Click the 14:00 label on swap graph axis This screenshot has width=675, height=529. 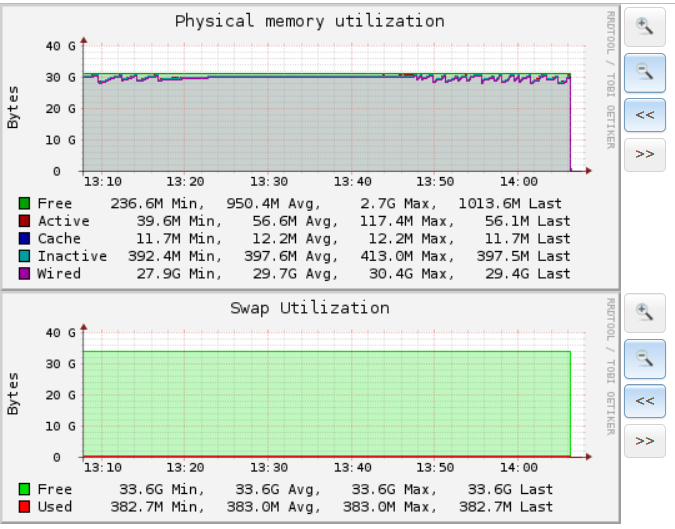click(x=518, y=467)
